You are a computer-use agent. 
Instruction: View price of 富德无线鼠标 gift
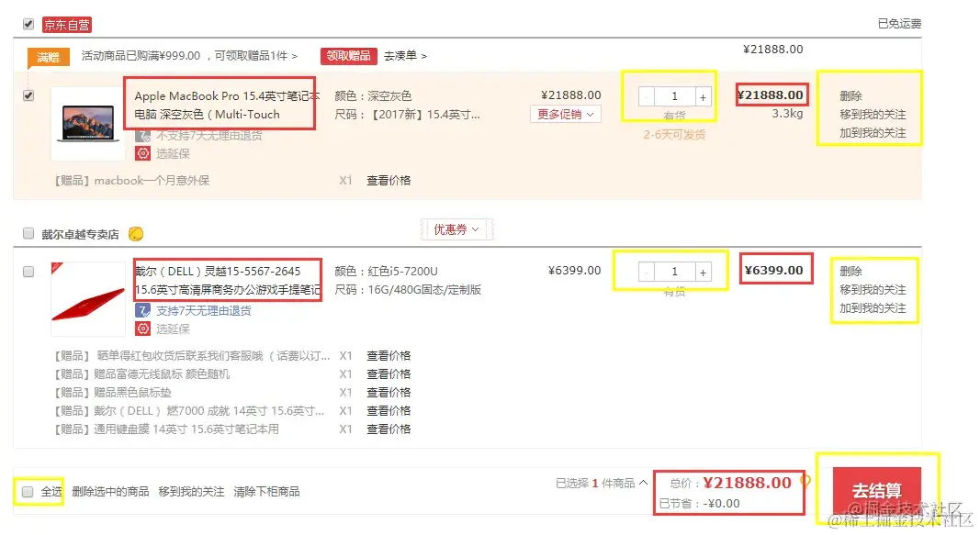click(389, 373)
